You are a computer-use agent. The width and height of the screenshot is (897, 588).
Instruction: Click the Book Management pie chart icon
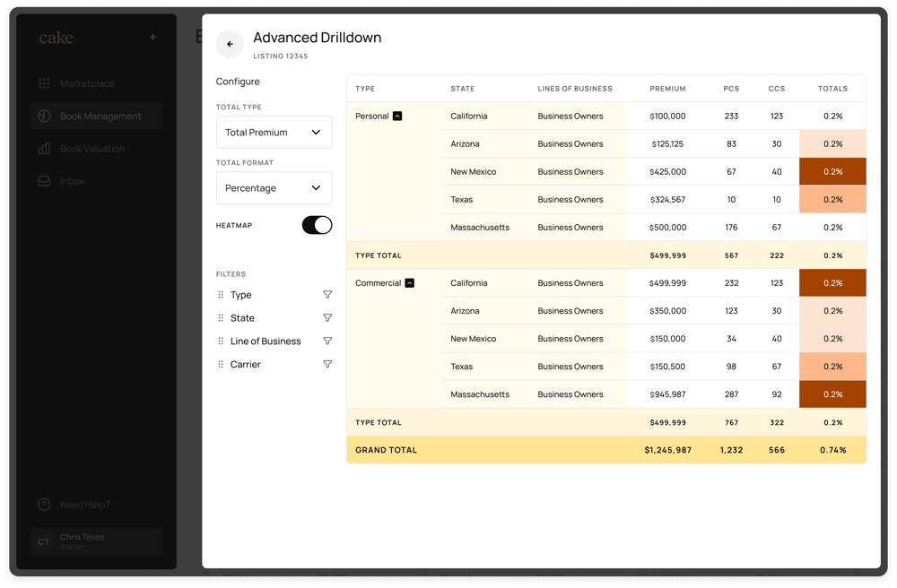pyautogui.click(x=42, y=117)
